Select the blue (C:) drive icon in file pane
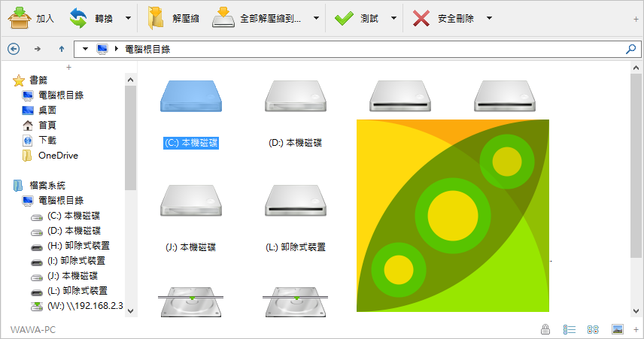 (191, 96)
